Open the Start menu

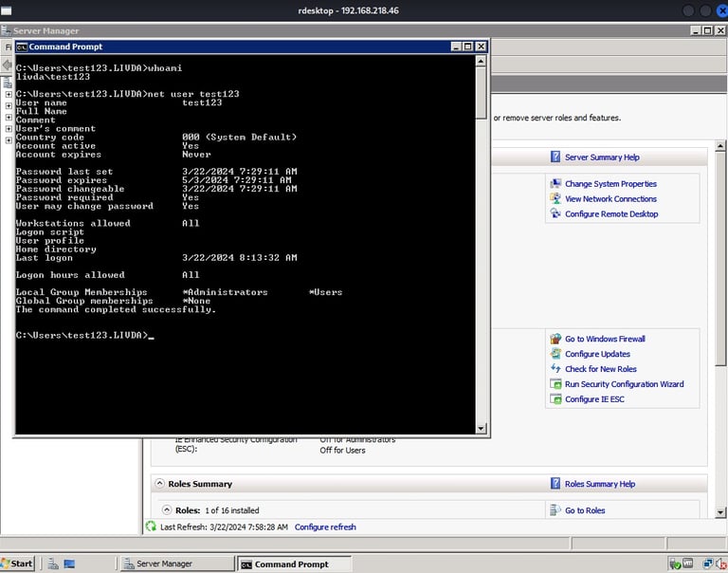18,564
